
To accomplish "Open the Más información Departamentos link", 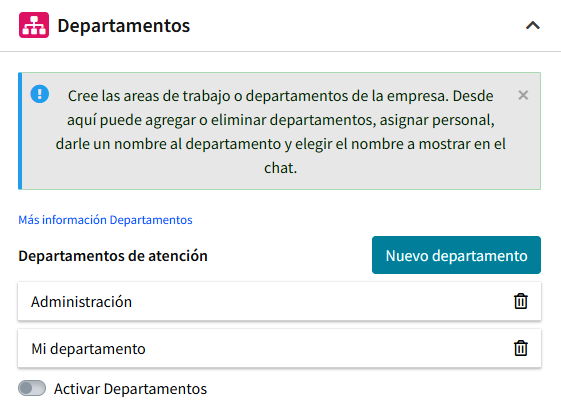I will click(105, 220).
